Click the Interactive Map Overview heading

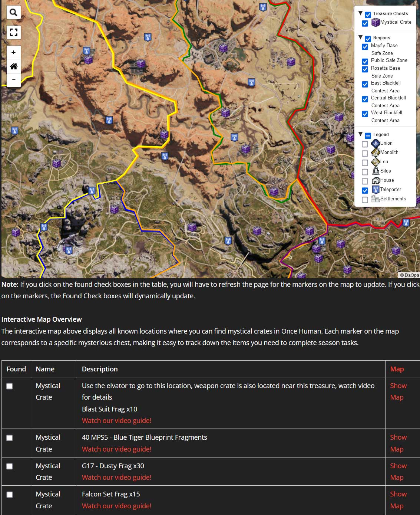[x=42, y=319]
